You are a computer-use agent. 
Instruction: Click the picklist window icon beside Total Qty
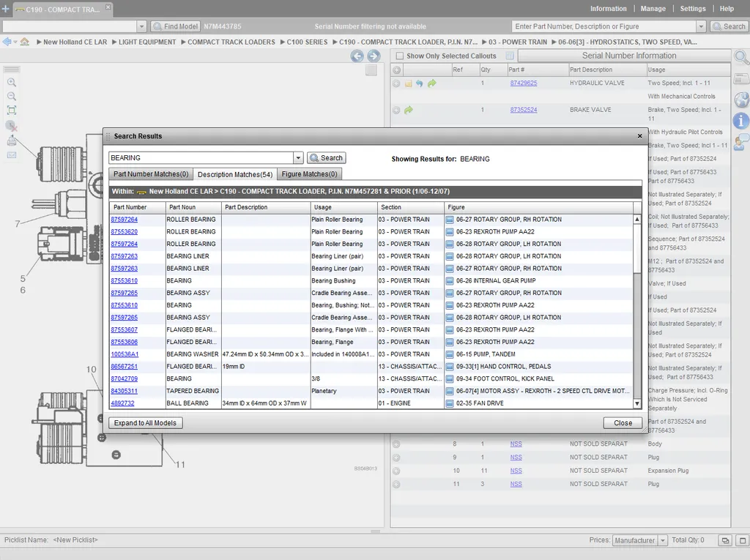click(725, 540)
